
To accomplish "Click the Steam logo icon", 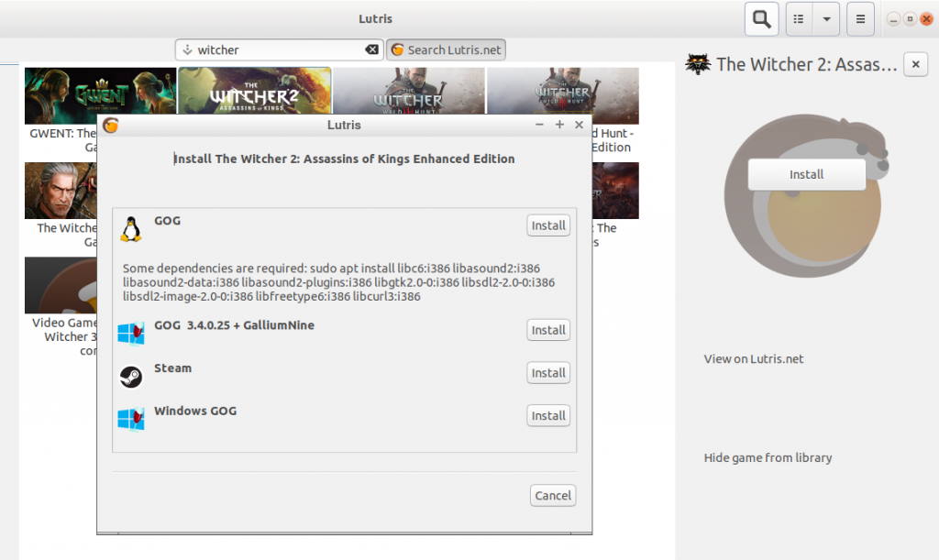I will tap(131, 377).
